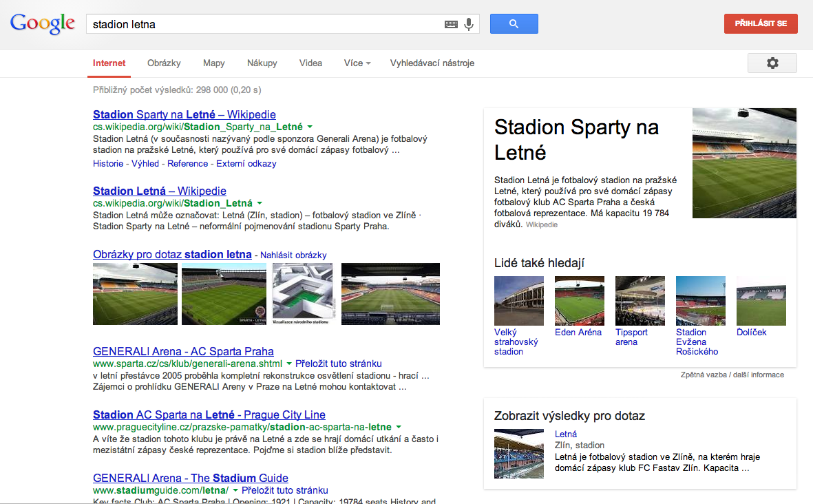This screenshot has width=813, height=504.
Task: Start voice search with the microphone icon
Action: [x=469, y=24]
